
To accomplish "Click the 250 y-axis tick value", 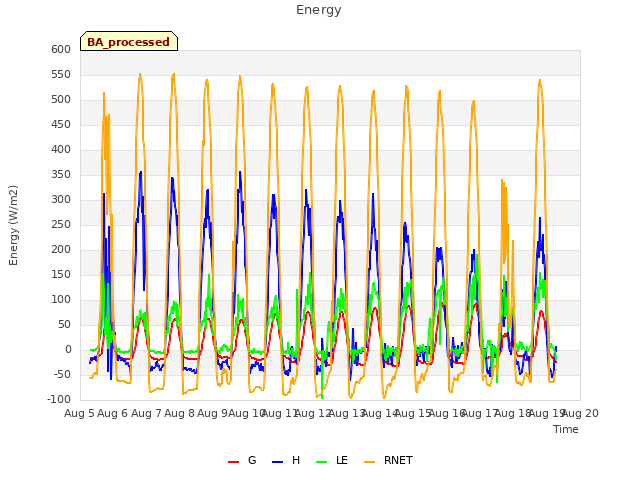I will click(61, 224).
